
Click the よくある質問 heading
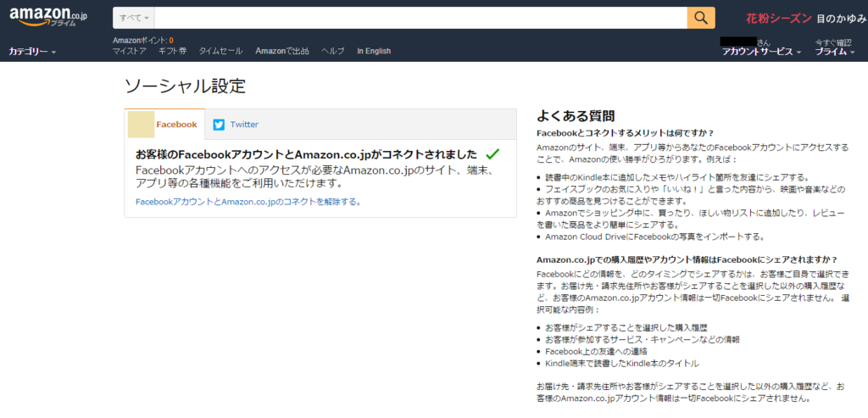tap(576, 116)
